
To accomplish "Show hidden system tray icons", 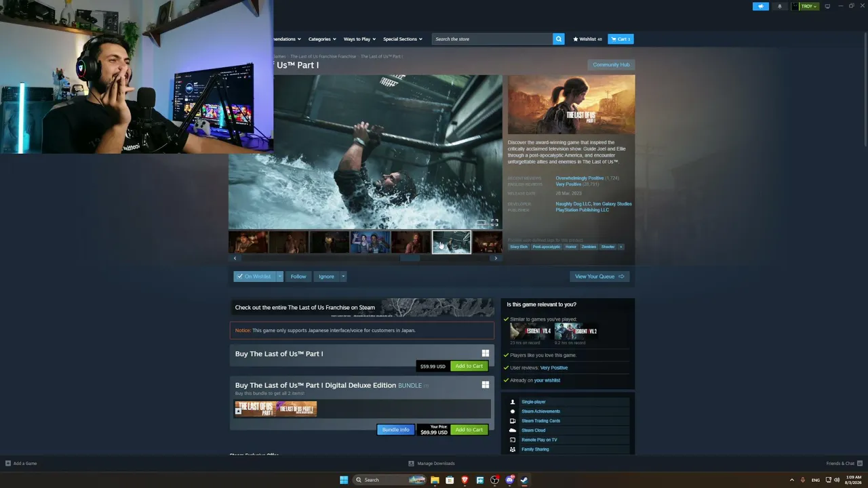I will [x=791, y=480].
